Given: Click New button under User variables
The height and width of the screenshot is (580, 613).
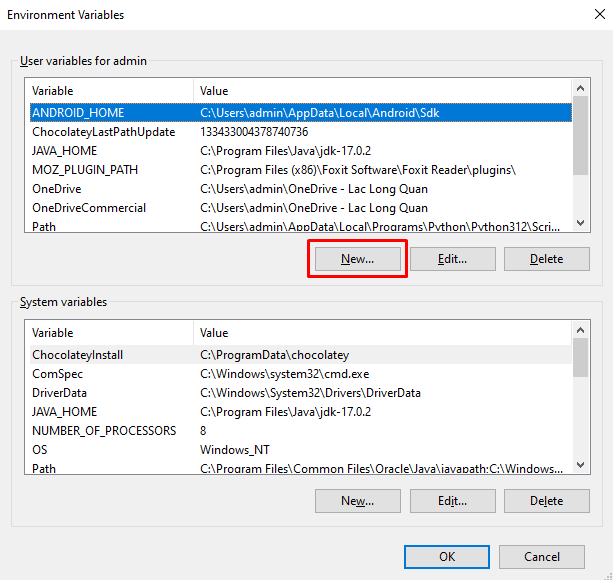Looking at the screenshot, I should pos(358,259).
